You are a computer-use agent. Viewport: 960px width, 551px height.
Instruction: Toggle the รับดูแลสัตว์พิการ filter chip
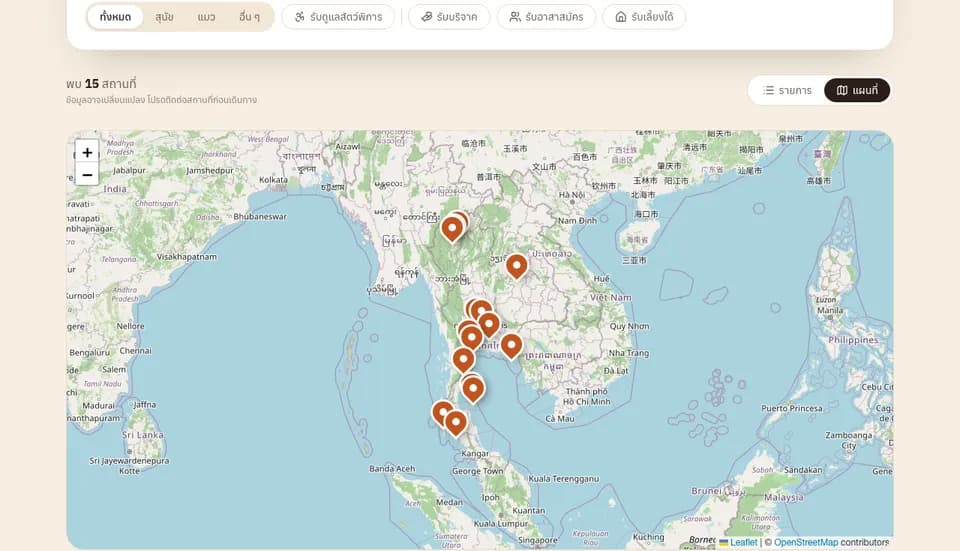(338, 17)
